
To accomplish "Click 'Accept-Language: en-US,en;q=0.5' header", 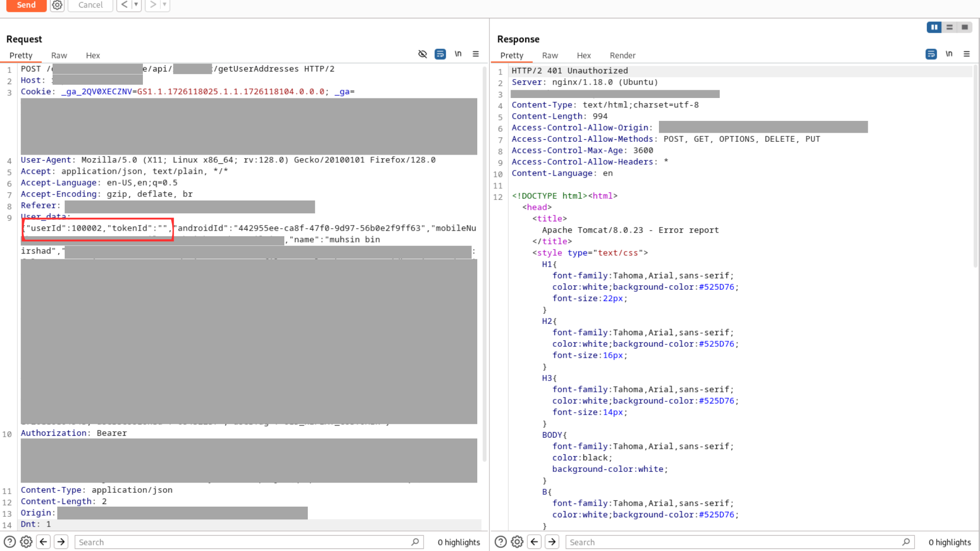I will point(99,183).
